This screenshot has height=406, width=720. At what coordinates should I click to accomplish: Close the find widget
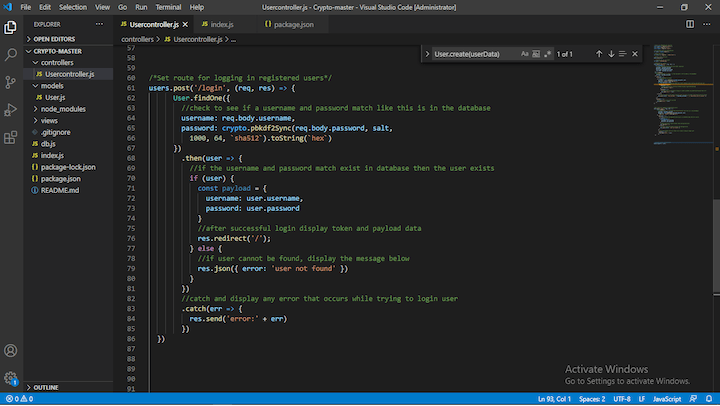634,54
